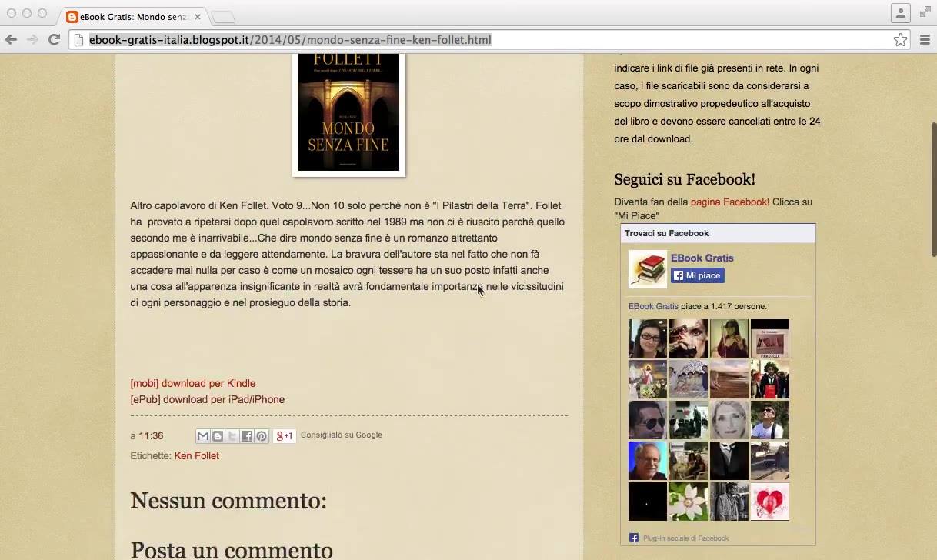Click the Facebook logo in plug-in footer
This screenshot has width=937, height=560.
click(x=634, y=538)
